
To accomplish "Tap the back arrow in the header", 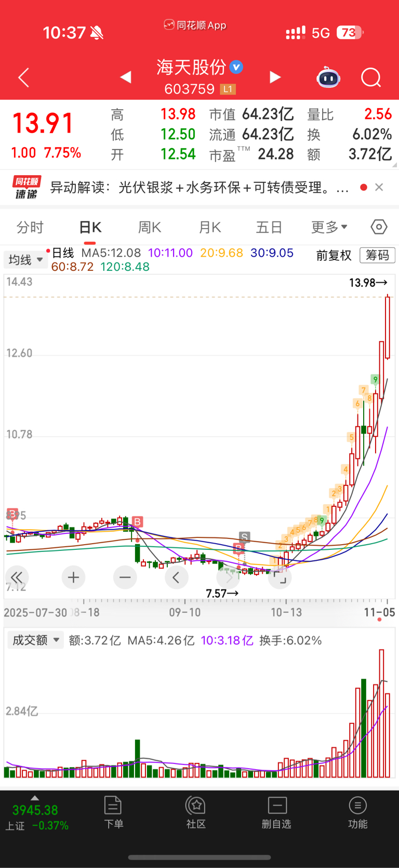I will [24, 77].
